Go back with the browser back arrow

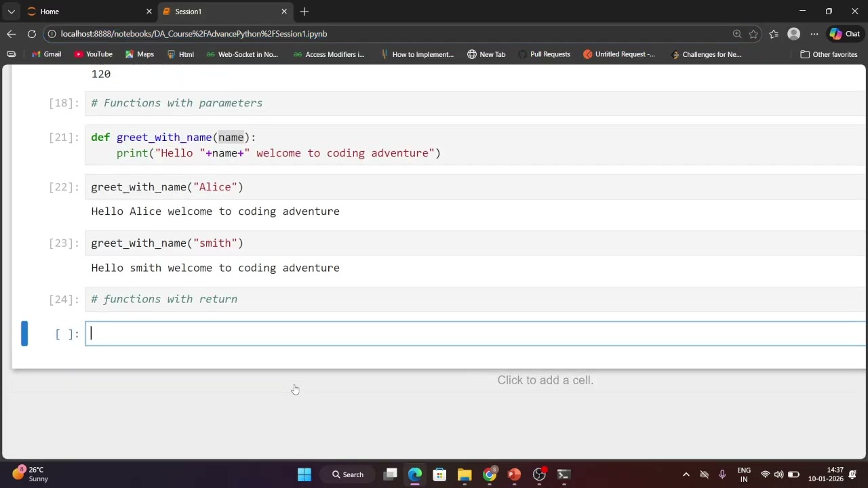12,34
